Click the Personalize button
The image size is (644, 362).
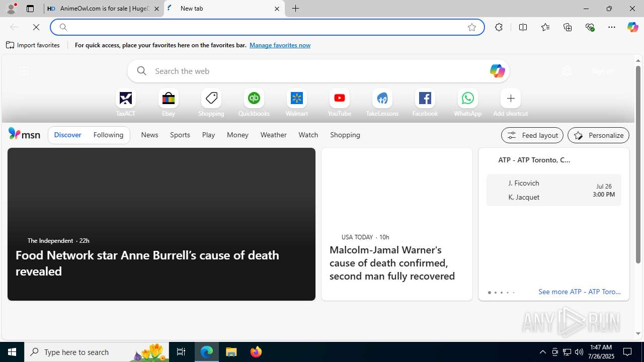click(598, 135)
